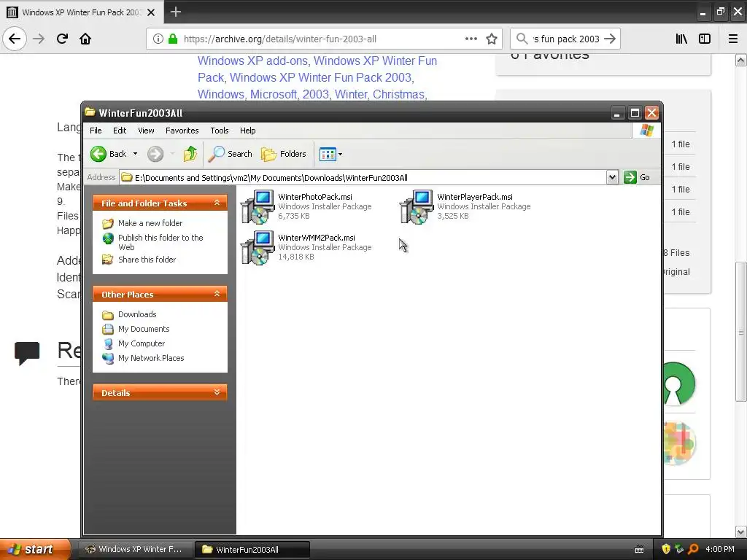Select WinterWMM2Pack.msi installer icon
The height and width of the screenshot is (560, 747).
tap(258, 247)
